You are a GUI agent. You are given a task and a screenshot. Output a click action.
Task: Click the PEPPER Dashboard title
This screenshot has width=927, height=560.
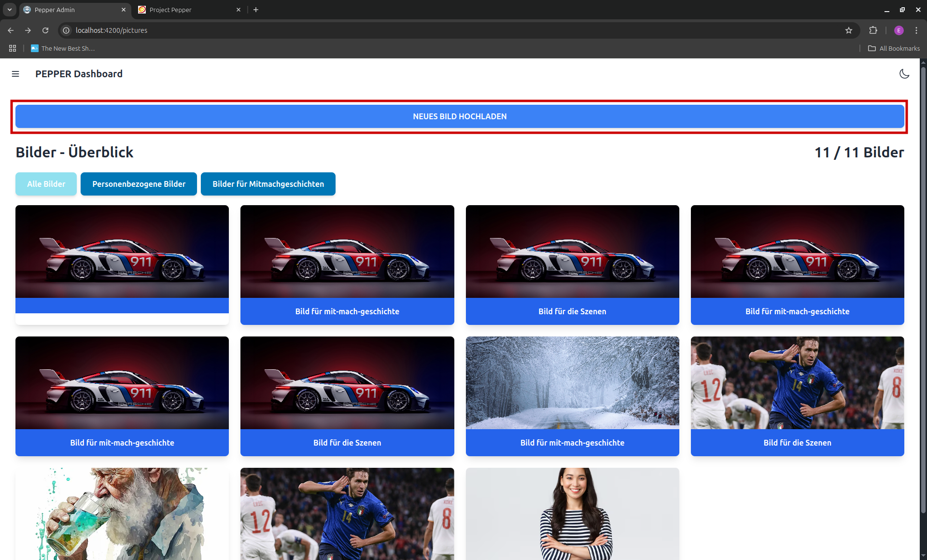79,74
